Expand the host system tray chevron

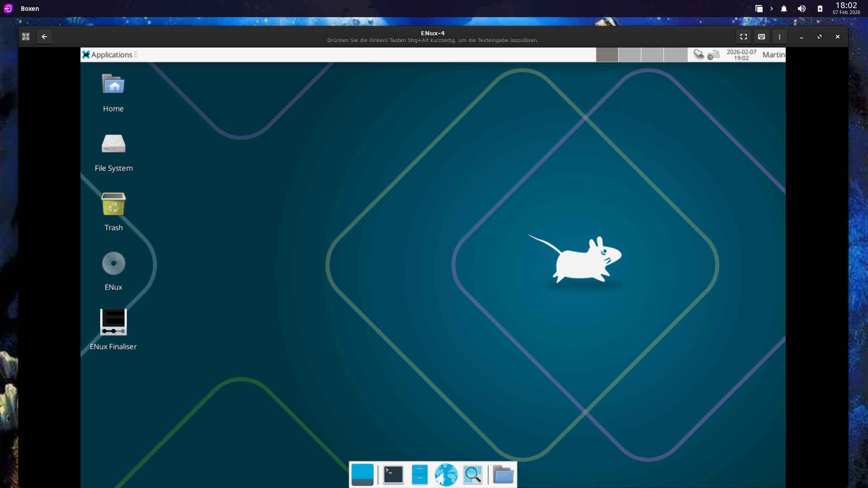771,9
